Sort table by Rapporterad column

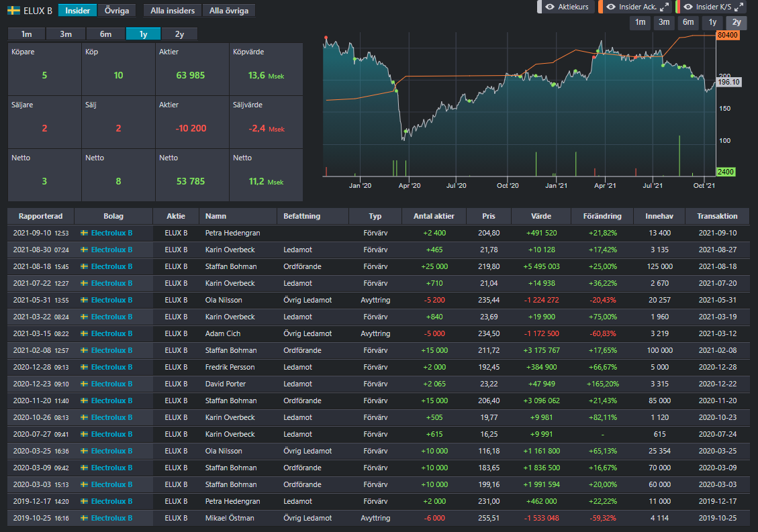[40, 216]
